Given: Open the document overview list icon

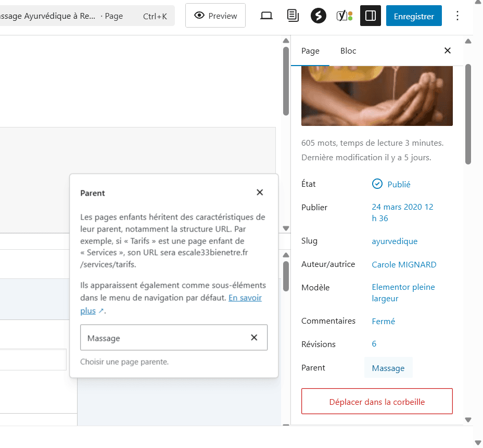Looking at the screenshot, I should [x=293, y=16].
